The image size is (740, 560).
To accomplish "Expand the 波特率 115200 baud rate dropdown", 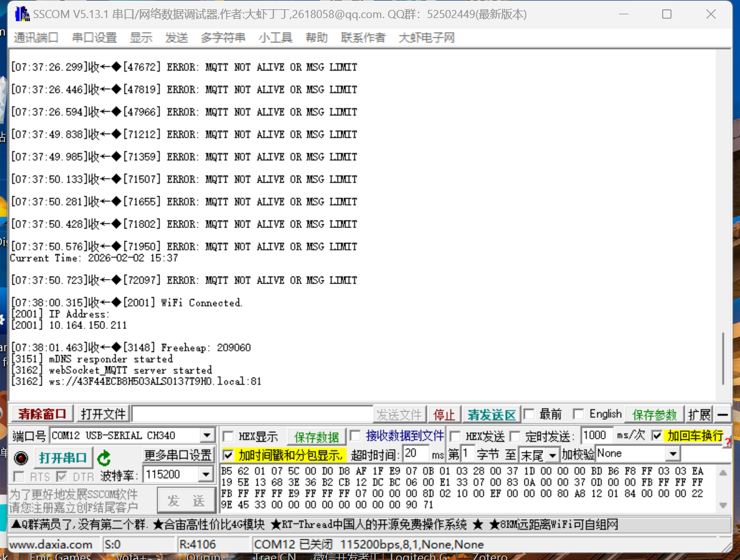I will click(206, 474).
